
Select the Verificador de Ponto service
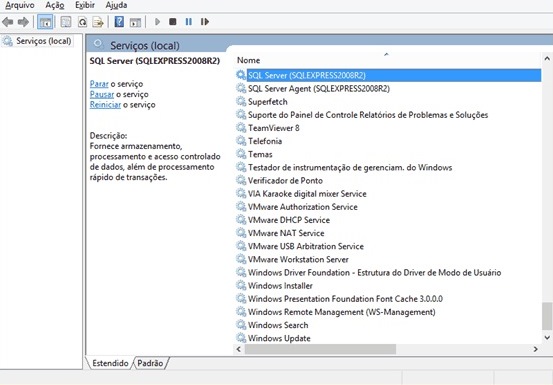tap(388, 180)
